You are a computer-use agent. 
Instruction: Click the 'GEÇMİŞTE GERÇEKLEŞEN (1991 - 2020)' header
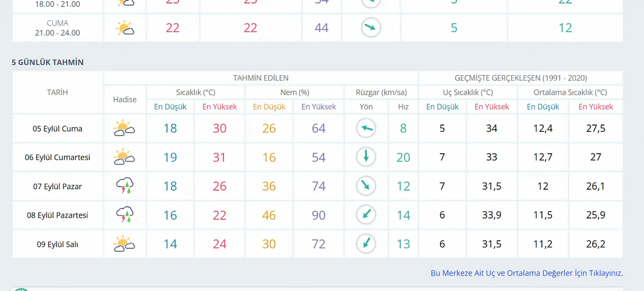pos(521,78)
